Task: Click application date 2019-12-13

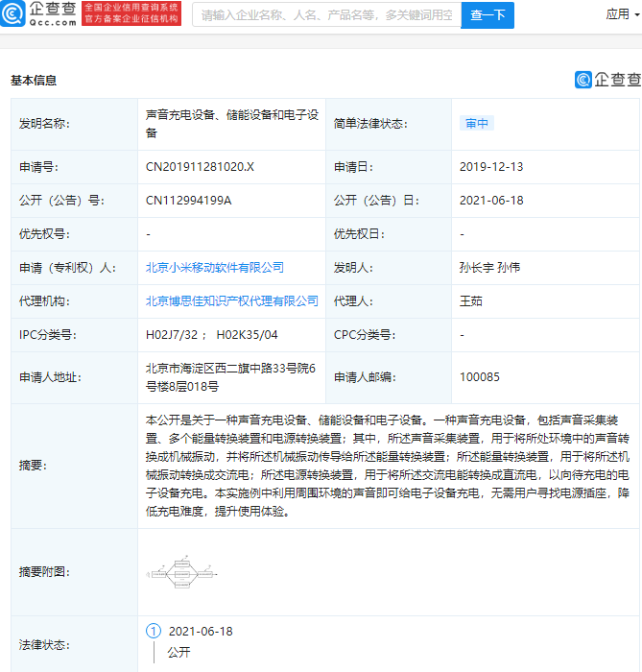Action: pos(491,167)
